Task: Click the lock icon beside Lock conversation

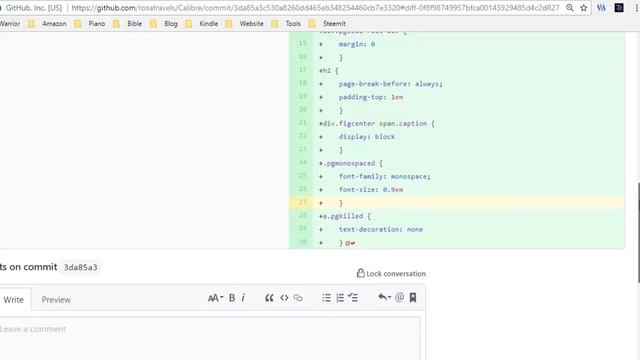Action: [x=360, y=273]
